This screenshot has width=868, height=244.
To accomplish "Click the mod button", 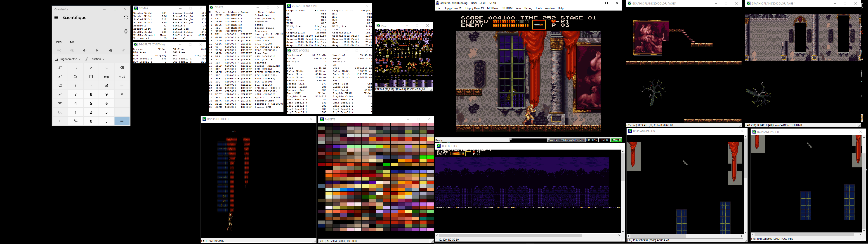I will pos(122,77).
